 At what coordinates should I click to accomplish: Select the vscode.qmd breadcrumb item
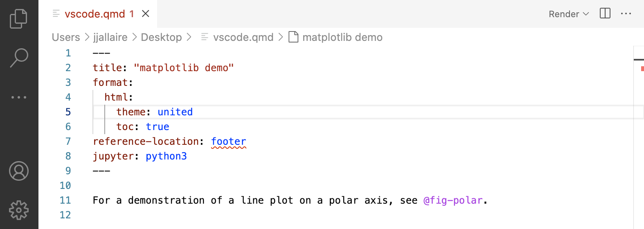coord(243,37)
